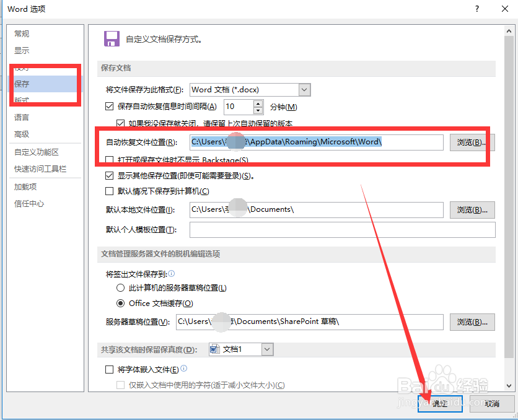Open the 显示 options category
This screenshot has width=518, height=420.
[x=22, y=51]
